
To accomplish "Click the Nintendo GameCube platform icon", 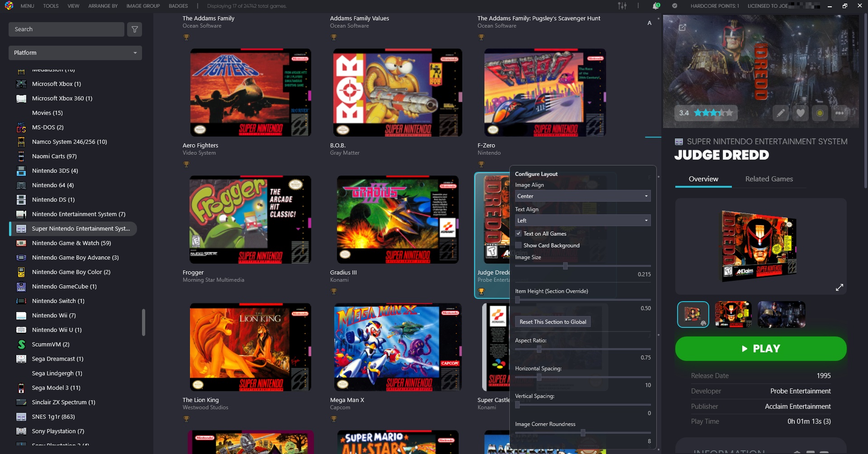I will [x=21, y=287].
